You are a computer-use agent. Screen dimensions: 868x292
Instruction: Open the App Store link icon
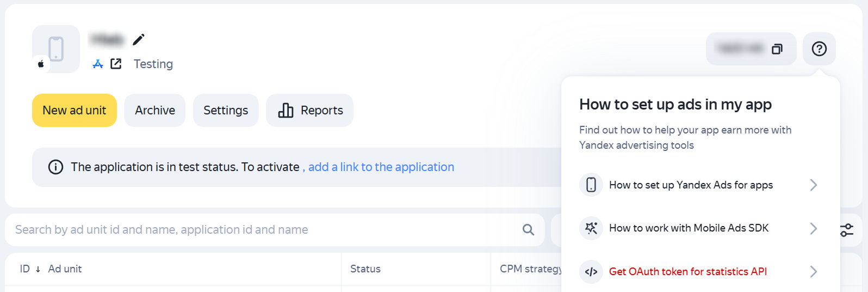coord(98,64)
